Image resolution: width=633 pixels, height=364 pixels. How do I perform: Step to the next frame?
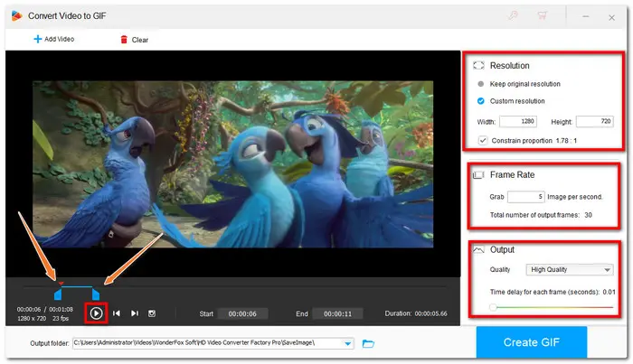click(x=135, y=313)
